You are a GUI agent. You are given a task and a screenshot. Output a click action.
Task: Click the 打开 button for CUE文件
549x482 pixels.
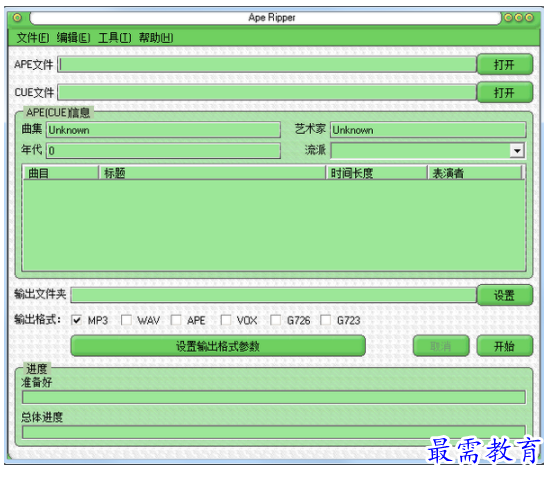(505, 93)
